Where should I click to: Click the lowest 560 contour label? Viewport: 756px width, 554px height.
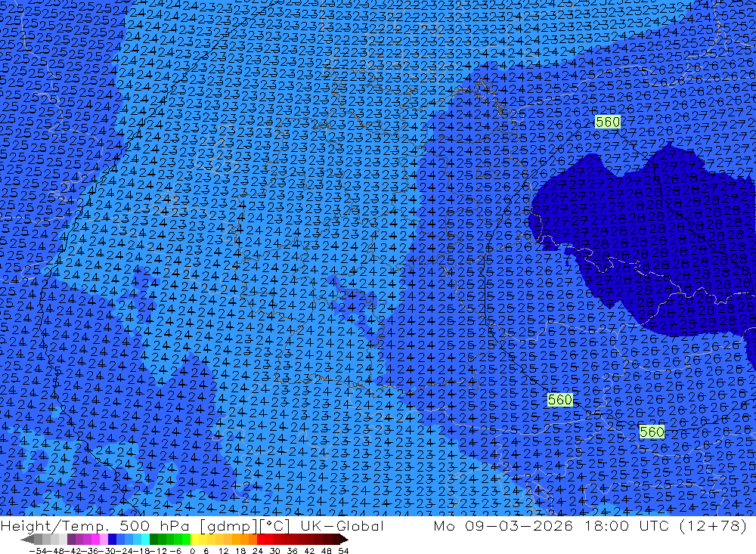point(652,432)
